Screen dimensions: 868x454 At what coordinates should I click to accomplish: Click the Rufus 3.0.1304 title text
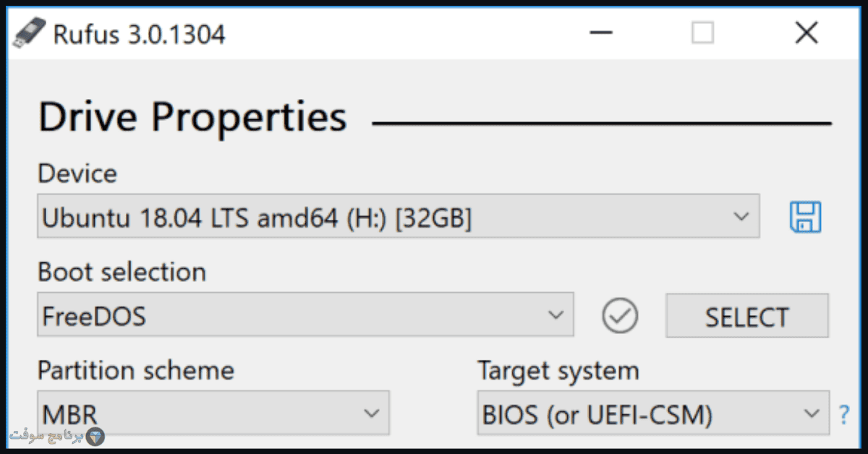[139, 33]
